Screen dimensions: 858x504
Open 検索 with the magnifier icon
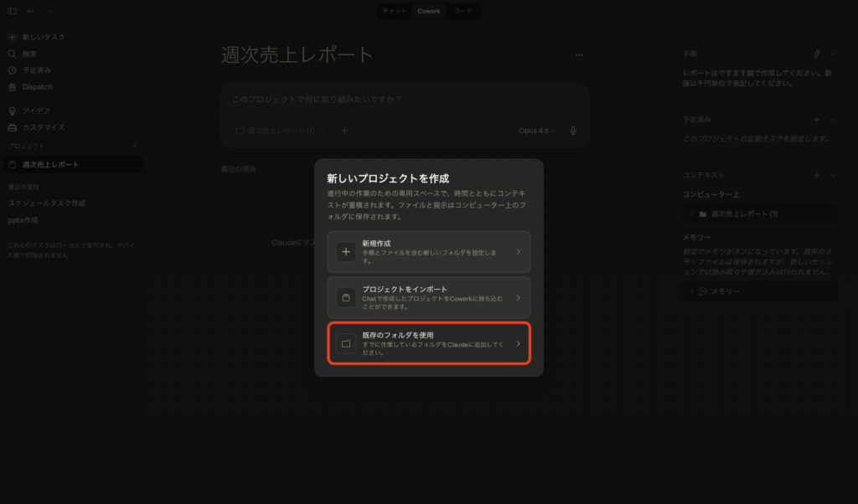pos(11,54)
